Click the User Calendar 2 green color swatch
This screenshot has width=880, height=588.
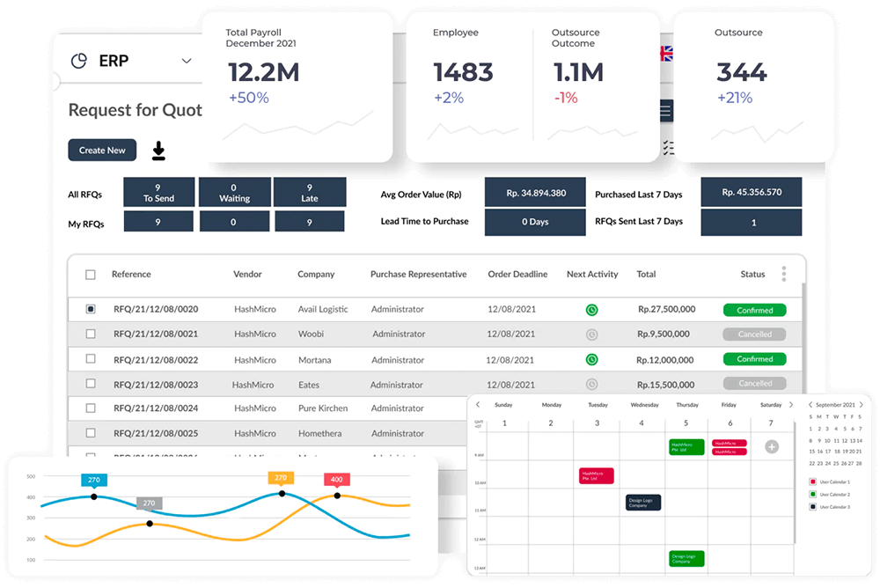click(x=813, y=494)
